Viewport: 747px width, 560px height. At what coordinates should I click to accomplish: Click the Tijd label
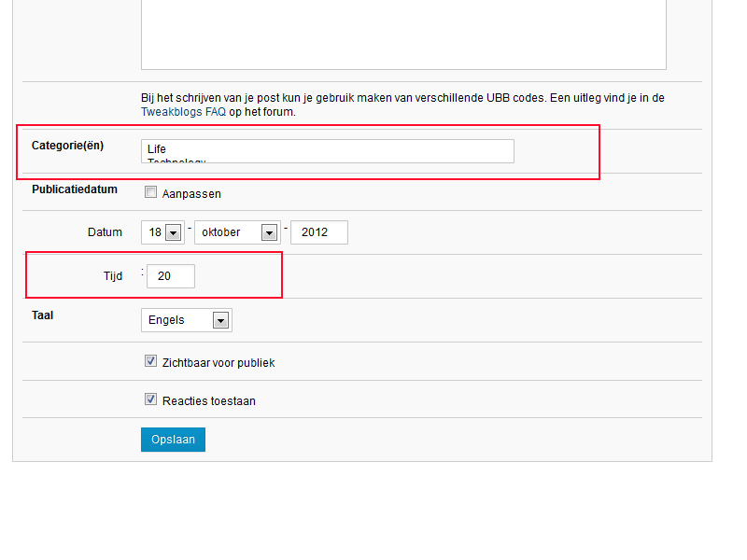click(113, 276)
